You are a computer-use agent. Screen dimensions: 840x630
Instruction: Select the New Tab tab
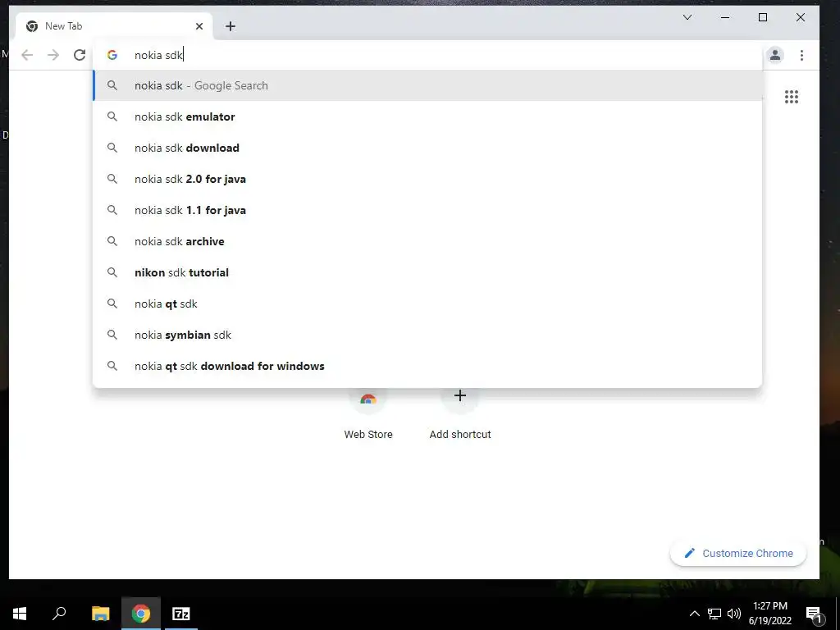click(x=114, y=26)
